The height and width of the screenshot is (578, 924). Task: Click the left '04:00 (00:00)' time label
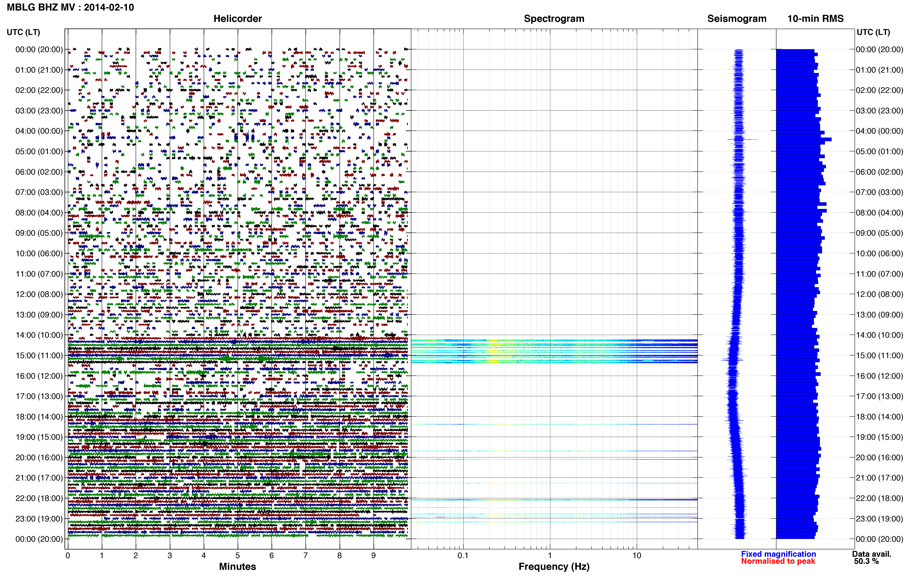coord(39,131)
